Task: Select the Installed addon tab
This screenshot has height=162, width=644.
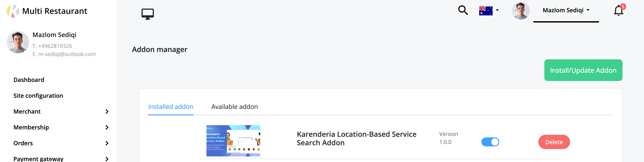Action: click(170, 107)
